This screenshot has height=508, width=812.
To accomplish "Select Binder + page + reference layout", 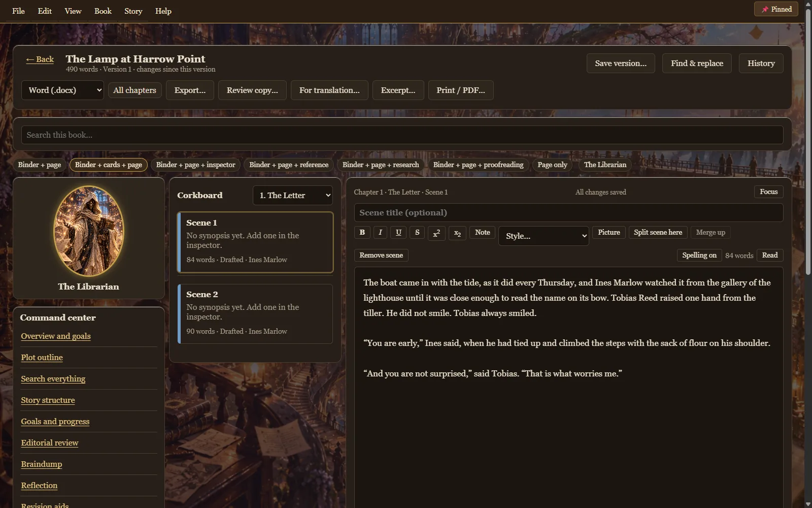I will coord(289,165).
